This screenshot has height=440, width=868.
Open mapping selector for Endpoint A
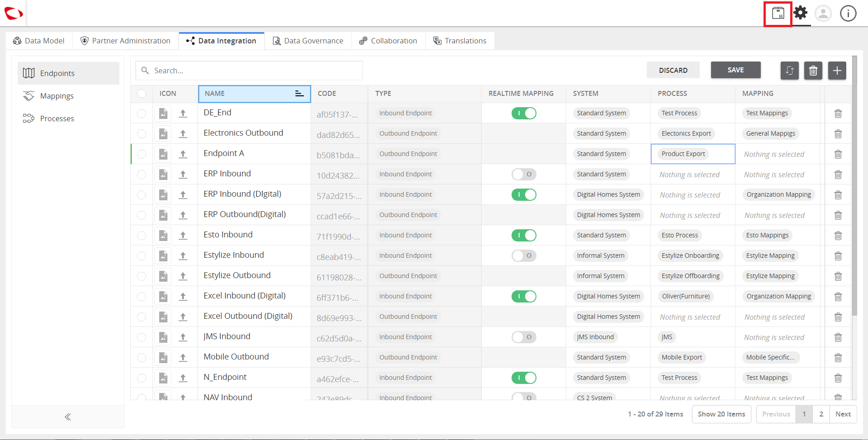click(778, 154)
